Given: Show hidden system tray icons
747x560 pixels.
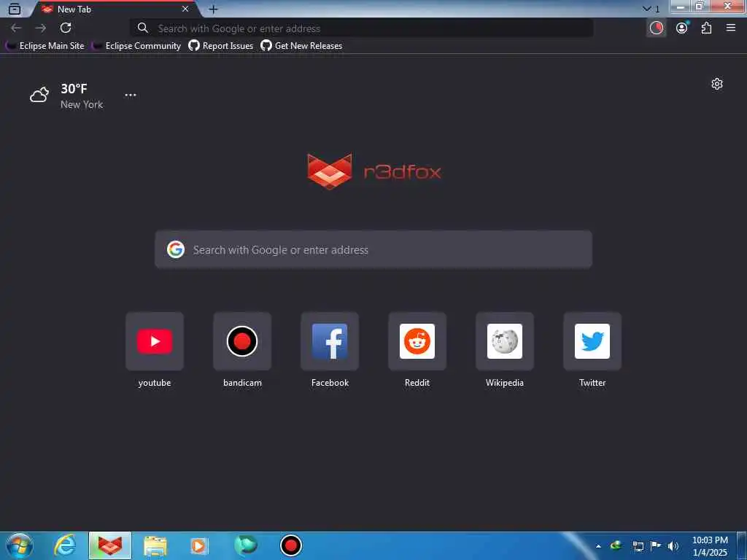Looking at the screenshot, I should (x=598, y=546).
